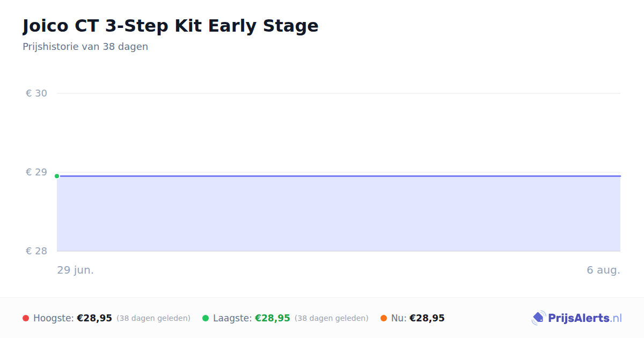644x338 pixels.
Task: Click the green Laagste legend dot
Action: pos(206,318)
